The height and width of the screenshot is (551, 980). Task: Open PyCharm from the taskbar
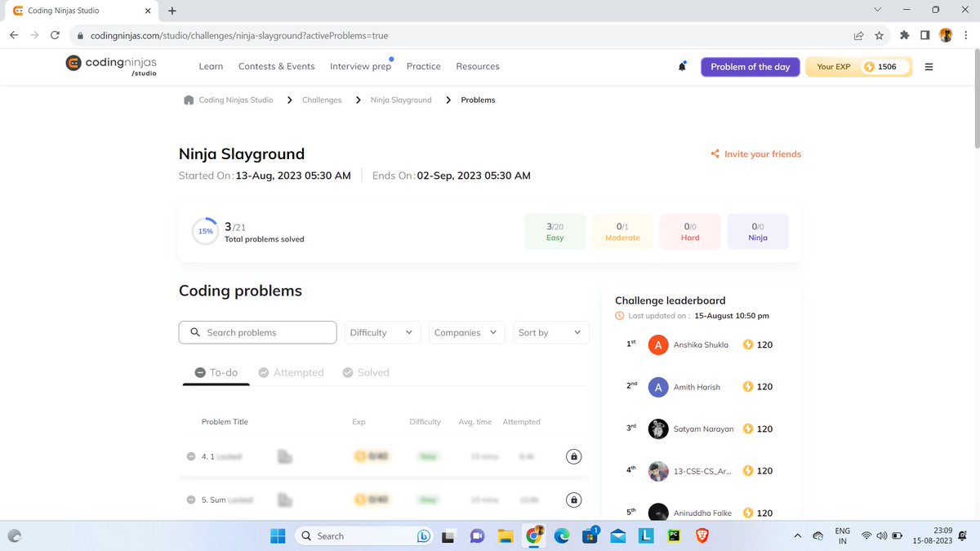pyautogui.click(x=674, y=535)
